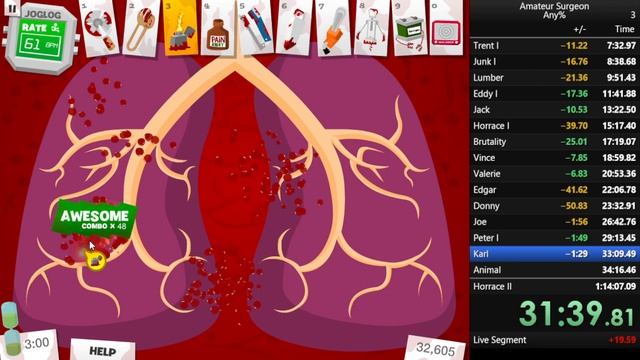
Task: Select the highlighted lighter tool card
Action: [180, 28]
